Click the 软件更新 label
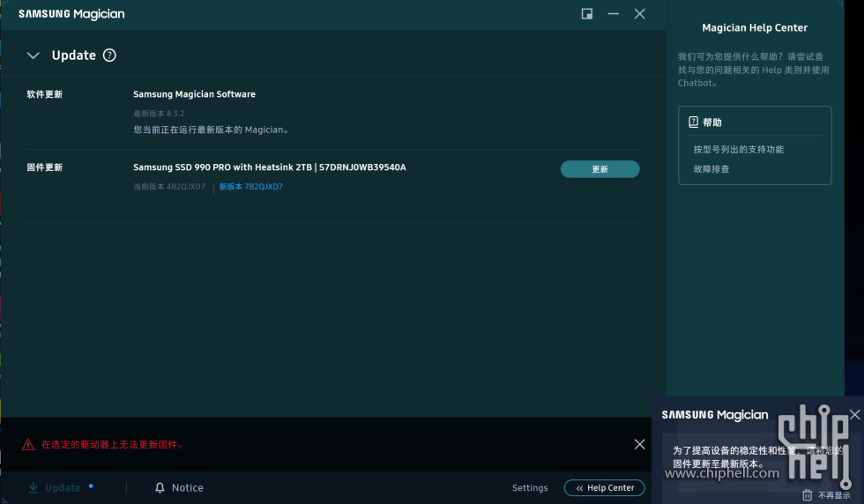Viewport: 864px width, 504px height. coord(45,94)
